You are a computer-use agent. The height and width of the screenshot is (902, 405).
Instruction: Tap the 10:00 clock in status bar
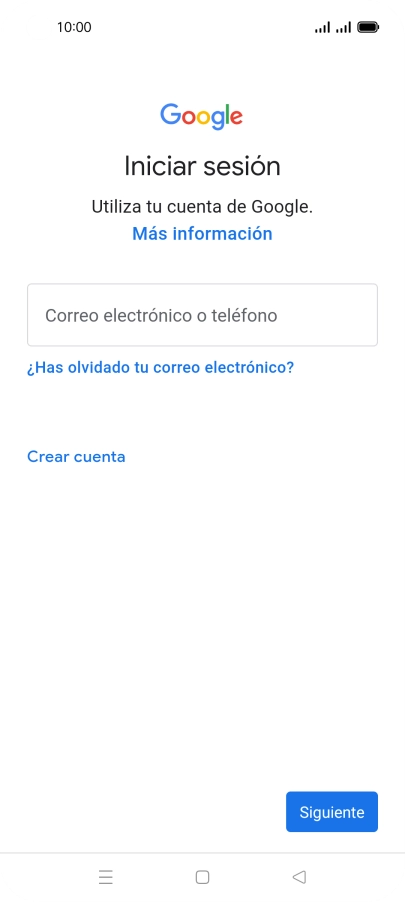pos(74,27)
